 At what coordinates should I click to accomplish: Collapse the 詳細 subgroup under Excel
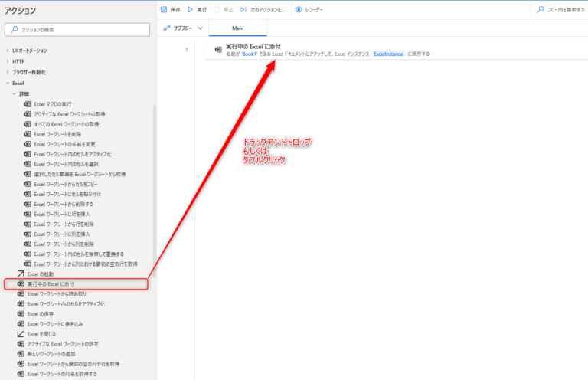(x=14, y=93)
